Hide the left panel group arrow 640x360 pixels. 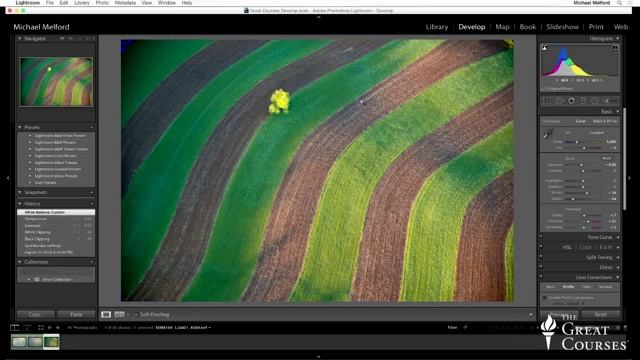click(x=8, y=178)
